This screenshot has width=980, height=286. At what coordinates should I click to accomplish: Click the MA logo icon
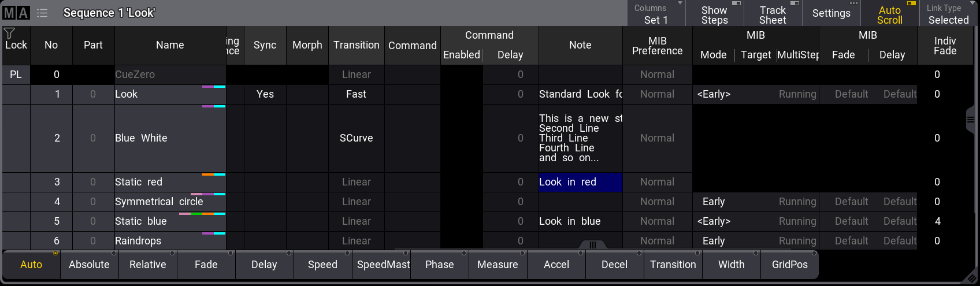[x=16, y=13]
